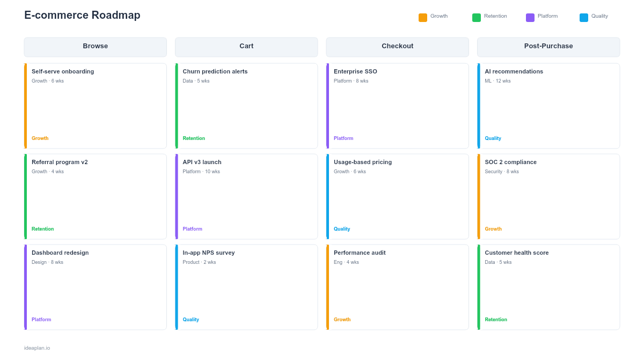Click the blue Quality legend swatch

pos(583,17)
